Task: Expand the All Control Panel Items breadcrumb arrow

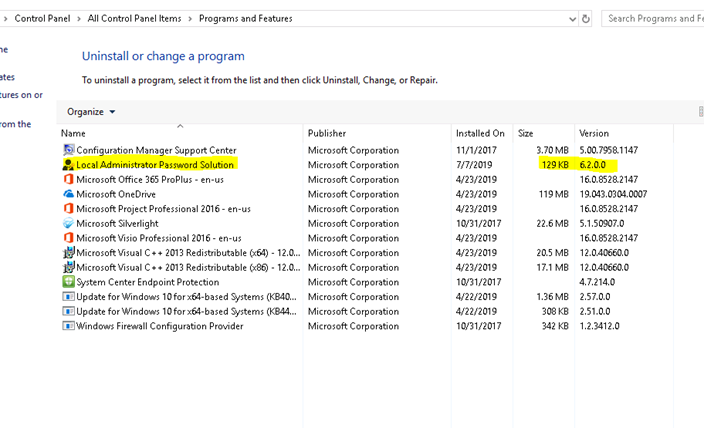Action: [x=190, y=19]
